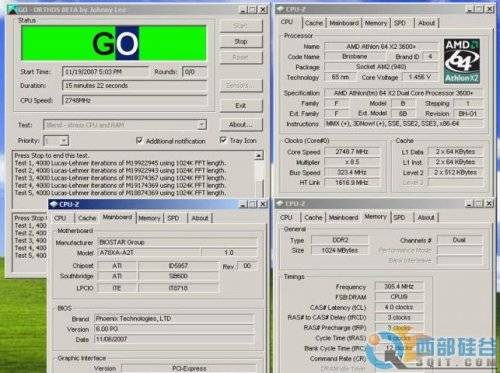Click the AMD Athlon 64 X2 logo
500x373 pixels.
462,61
